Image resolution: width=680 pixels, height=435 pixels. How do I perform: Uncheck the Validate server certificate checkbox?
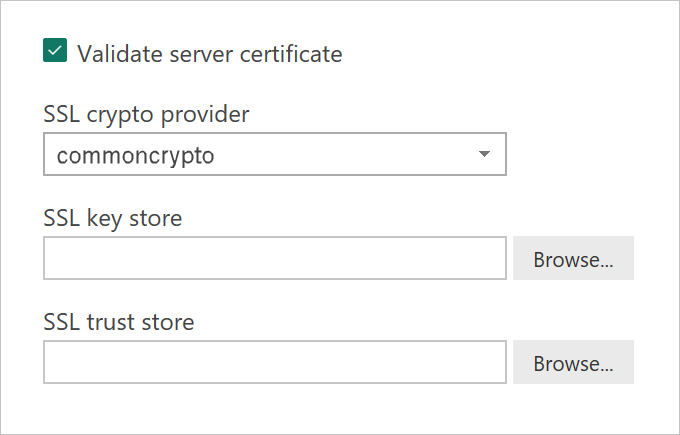pyautogui.click(x=55, y=52)
